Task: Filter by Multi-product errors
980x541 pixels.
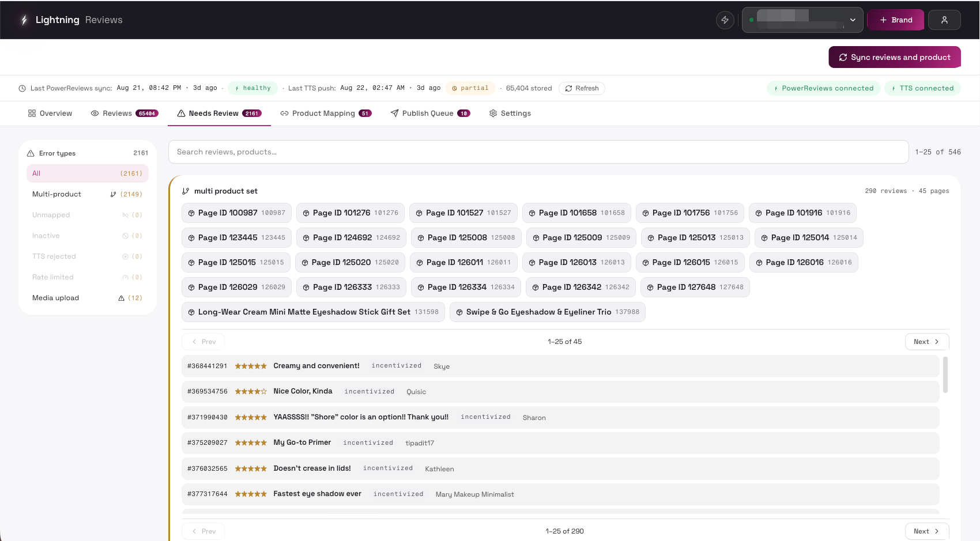Action: [88, 194]
